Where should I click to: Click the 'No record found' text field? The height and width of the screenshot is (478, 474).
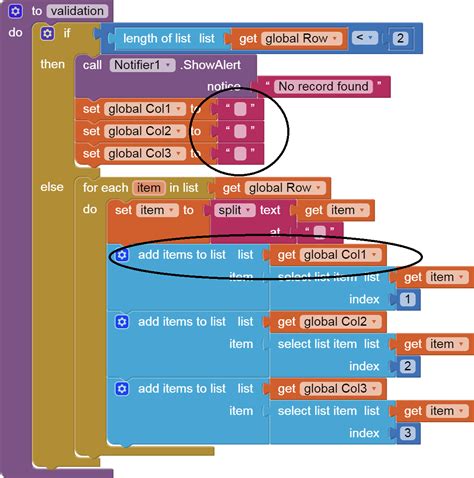323,87
